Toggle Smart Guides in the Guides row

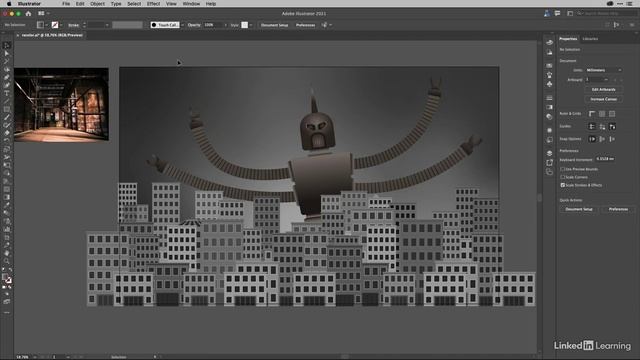tap(612, 127)
